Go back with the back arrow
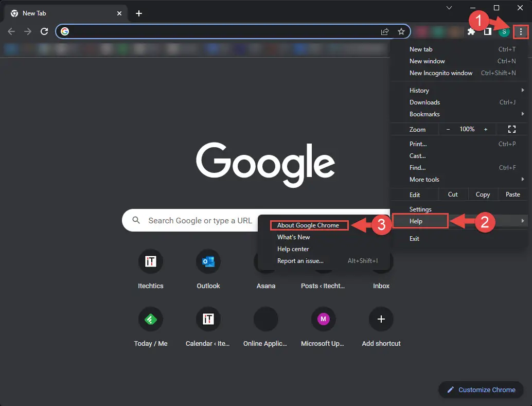The width and height of the screenshot is (532, 406). tap(11, 31)
